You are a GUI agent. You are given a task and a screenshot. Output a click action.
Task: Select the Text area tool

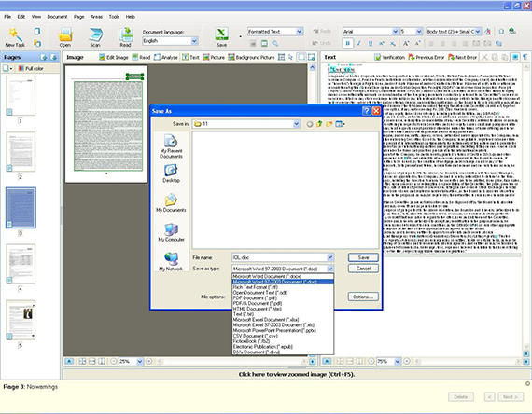[x=190, y=57]
